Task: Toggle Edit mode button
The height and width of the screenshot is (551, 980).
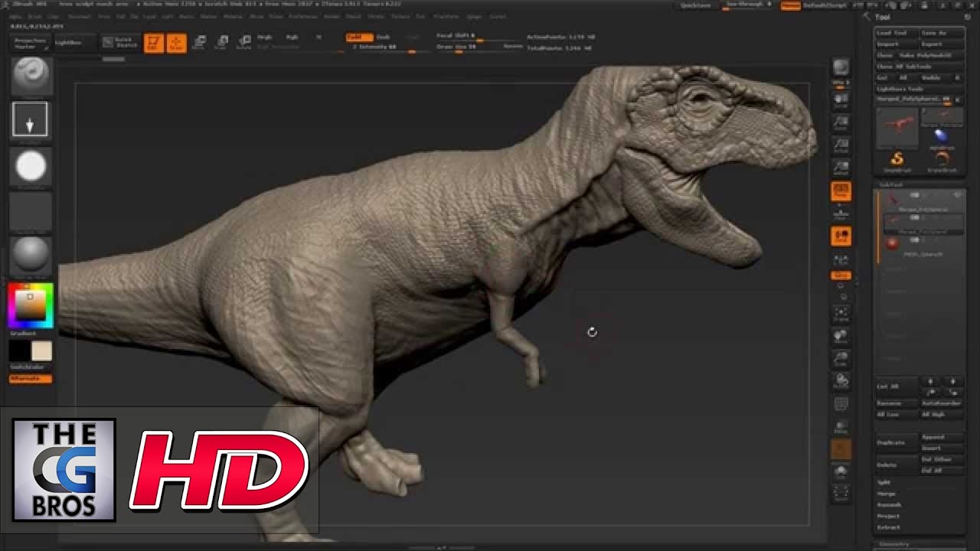Action: tap(154, 43)
